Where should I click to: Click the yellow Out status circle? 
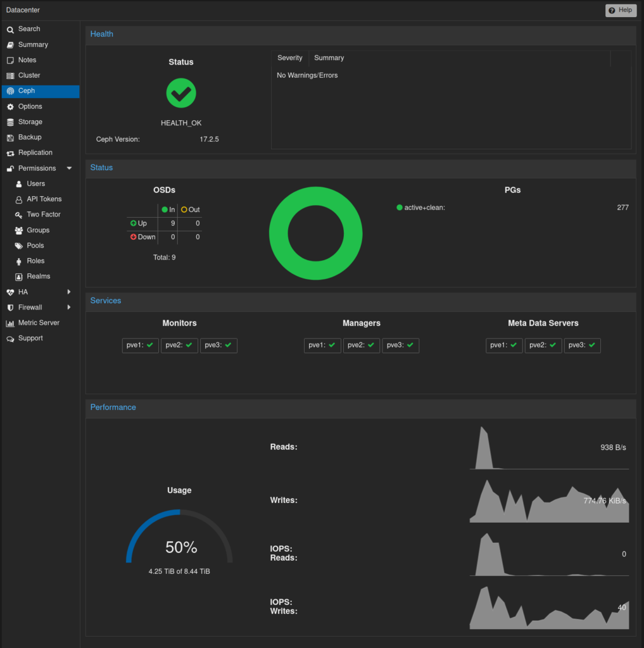pyautogui.click(x=184, y=209)
